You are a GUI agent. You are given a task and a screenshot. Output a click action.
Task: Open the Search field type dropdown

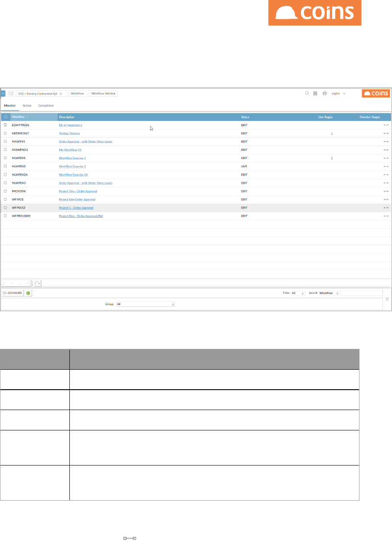(329, 293)
